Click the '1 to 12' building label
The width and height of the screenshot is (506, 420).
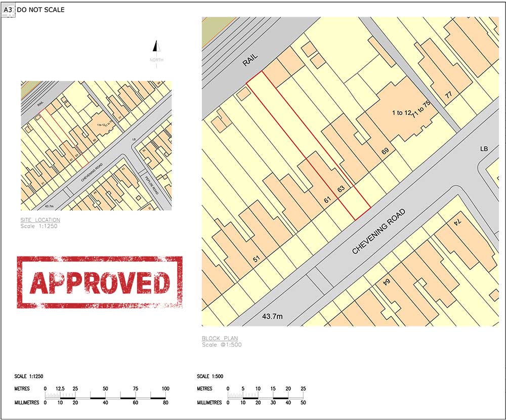(401, 112)
